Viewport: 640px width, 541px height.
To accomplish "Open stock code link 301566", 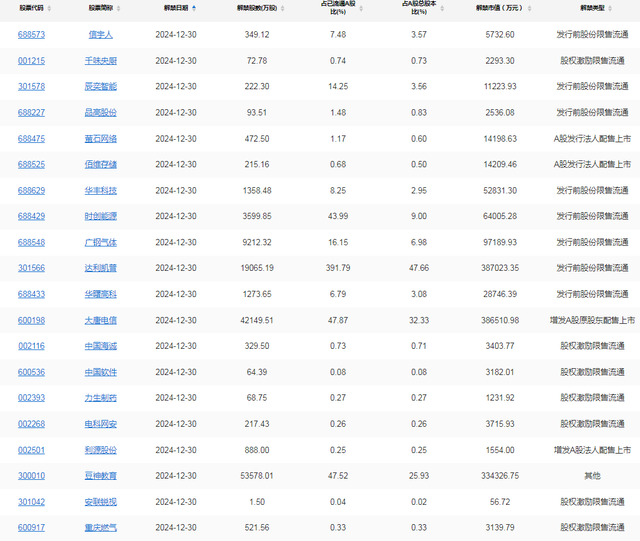I will pyautogui.click(x=31, y=268).
